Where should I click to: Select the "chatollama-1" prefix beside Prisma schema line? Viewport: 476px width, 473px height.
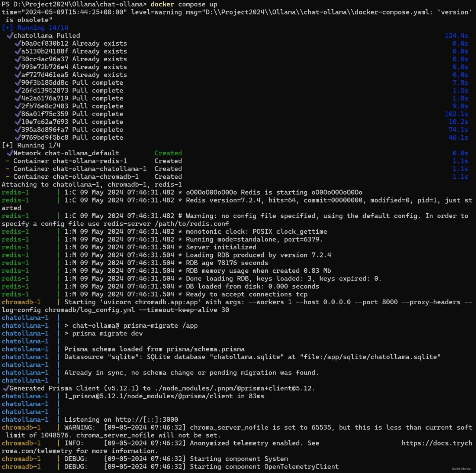click(x=25, y=349)
